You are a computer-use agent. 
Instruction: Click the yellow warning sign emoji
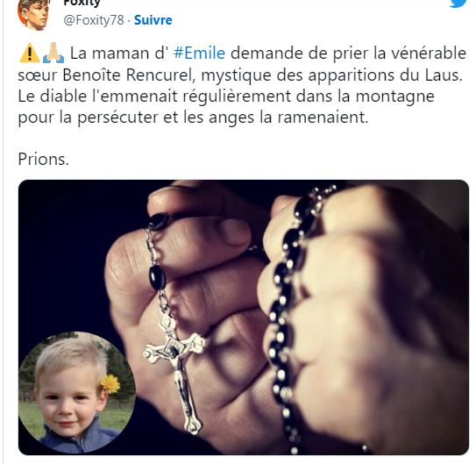(x=30, y=53)
